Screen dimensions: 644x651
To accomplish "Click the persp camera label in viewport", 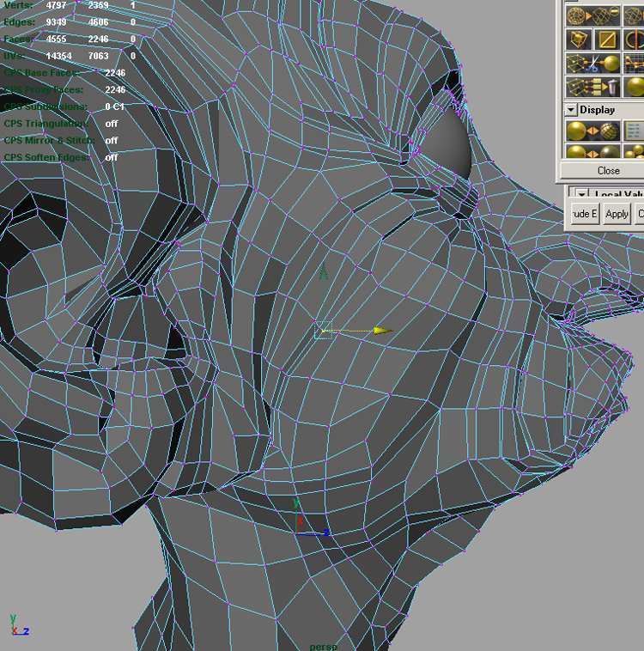I will 323,646.
